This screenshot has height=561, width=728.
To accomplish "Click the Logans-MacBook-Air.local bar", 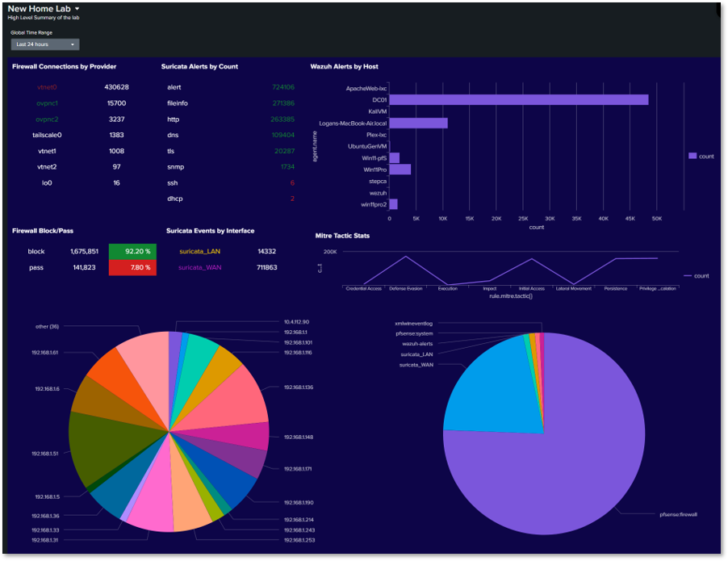I will coord(420,123).
